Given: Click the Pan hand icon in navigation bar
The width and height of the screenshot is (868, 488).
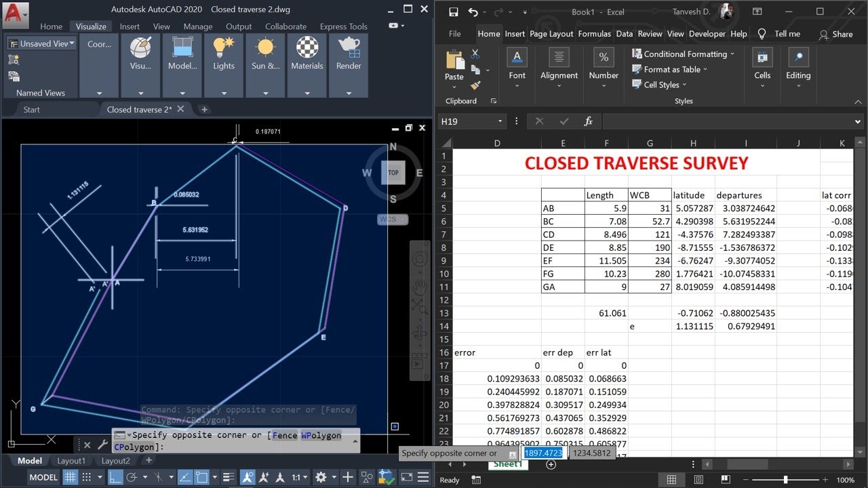Looking at the screenshot, I should (420, 287).
